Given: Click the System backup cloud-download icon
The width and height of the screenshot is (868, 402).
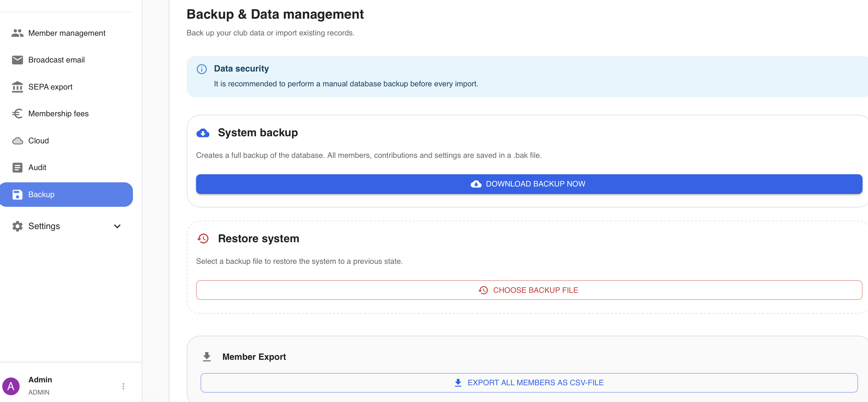Looking at the screenshot, I should [x=203, y=133].
